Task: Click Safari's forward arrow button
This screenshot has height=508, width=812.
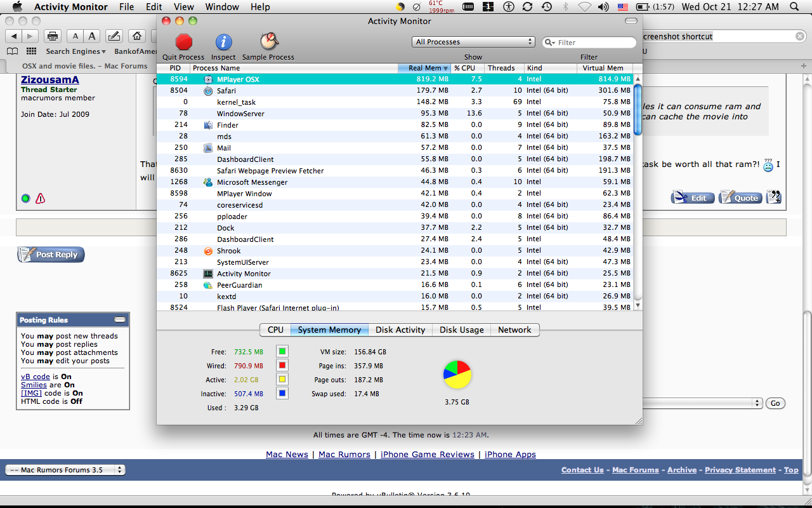Action: point(30,36)
